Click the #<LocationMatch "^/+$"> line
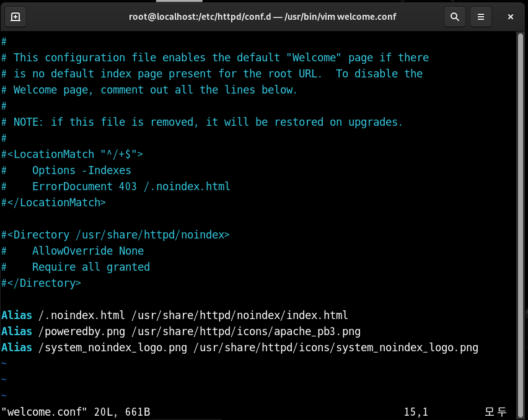 [73, 154]
